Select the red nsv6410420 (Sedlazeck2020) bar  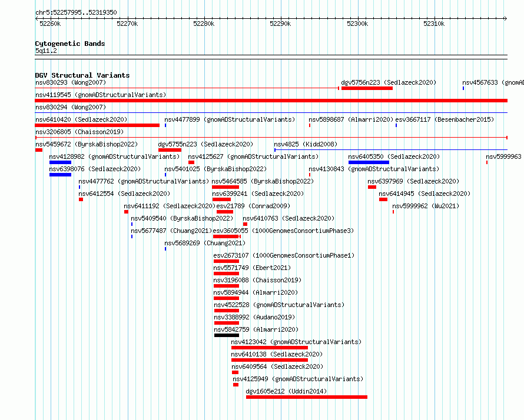[x=97, y=125]
